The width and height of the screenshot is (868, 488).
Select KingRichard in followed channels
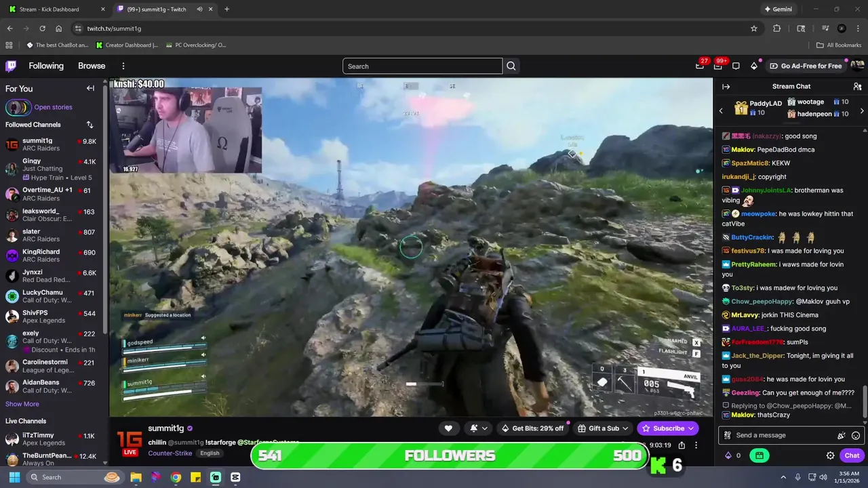(x=52, y=256)
